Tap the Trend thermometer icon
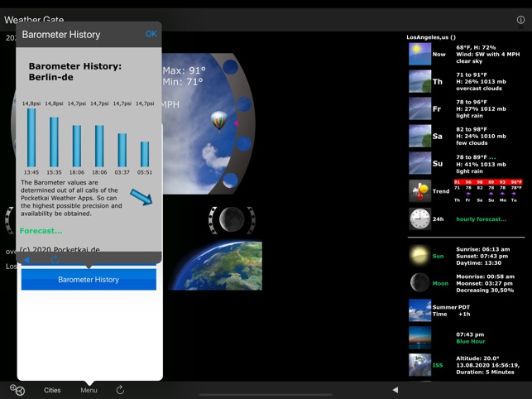This screenshot has width=532, height=399. pos(419,191)
